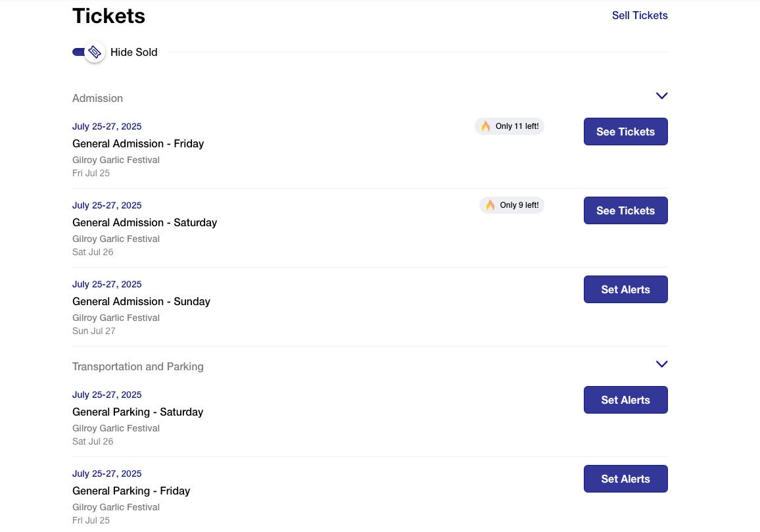The image size is (760, 532).
Task: Open General Admission - Friday listing title
Action: coord(138,143)
